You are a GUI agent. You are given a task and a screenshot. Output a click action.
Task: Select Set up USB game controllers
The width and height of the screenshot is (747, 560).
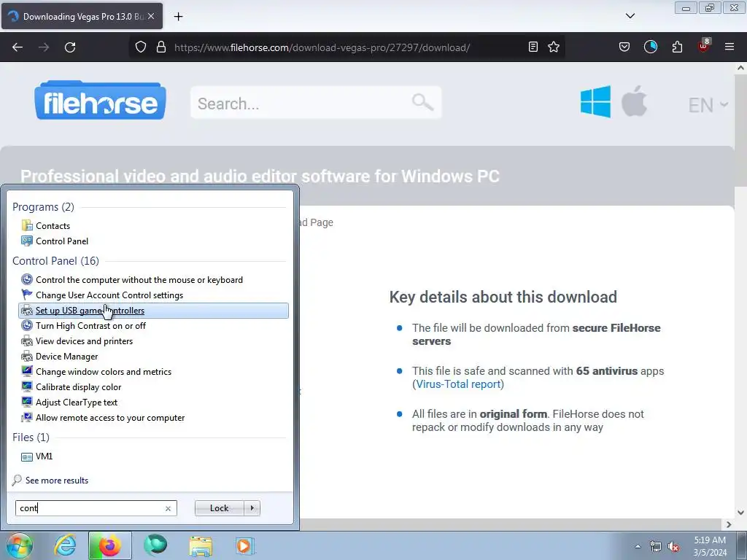tap(153, 311)
